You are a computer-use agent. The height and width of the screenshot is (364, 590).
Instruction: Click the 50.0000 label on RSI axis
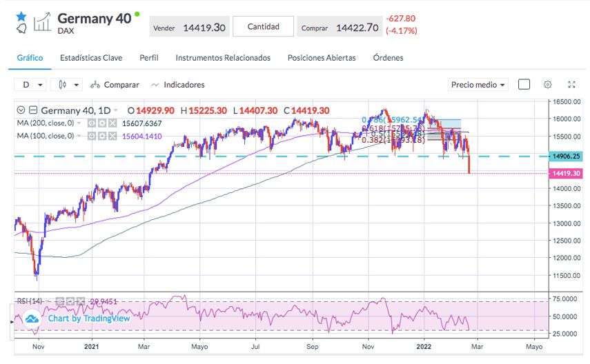point(564,316)
